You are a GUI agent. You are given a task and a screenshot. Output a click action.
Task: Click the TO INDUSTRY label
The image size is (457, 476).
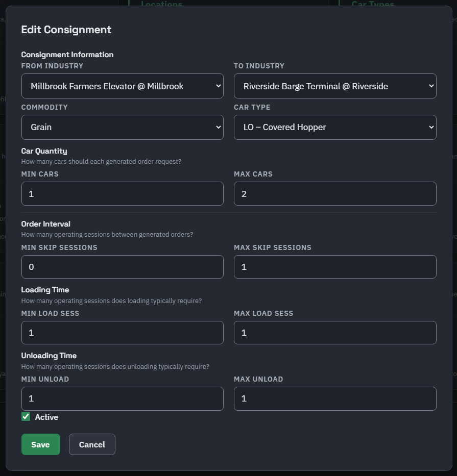(x=259, y=66)
